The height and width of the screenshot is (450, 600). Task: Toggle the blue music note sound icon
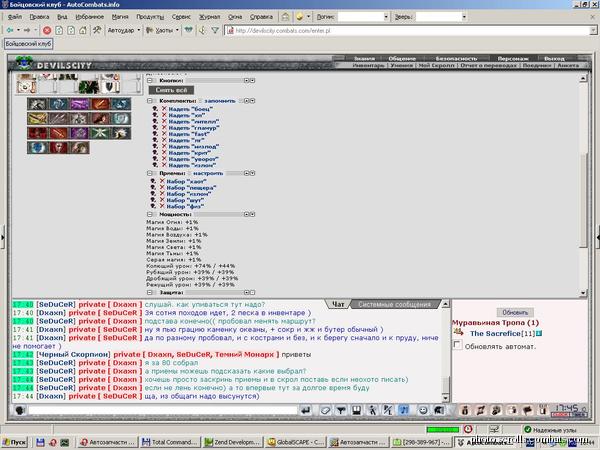[x=404, y=411]
